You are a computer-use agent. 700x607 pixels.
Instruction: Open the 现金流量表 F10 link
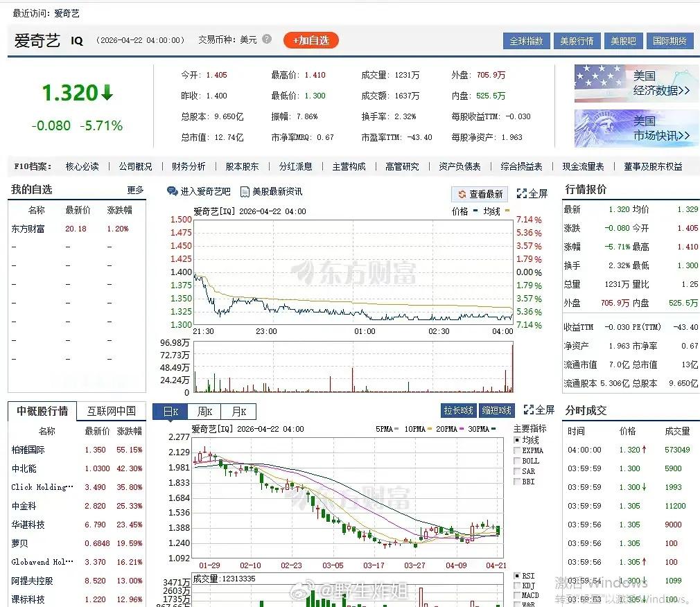[x=583, y=166]
